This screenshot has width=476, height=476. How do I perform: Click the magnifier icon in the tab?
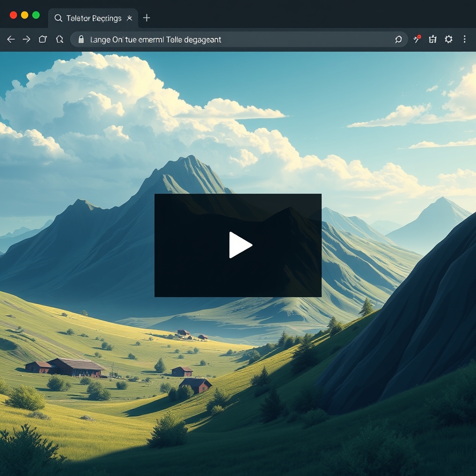click(58, 18)
